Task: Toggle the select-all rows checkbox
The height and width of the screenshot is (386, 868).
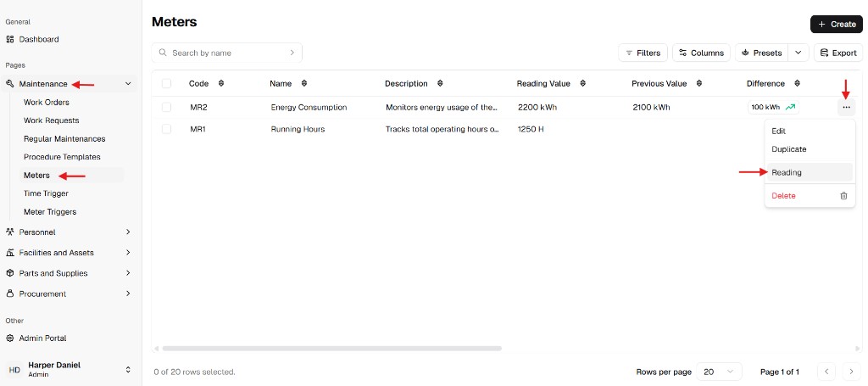Action: (167, 84)
